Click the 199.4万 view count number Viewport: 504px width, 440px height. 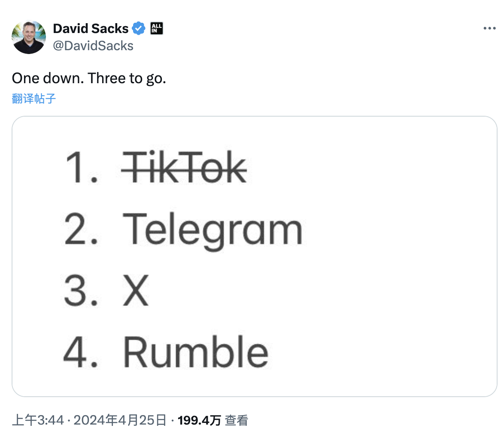pyautogui.click(x=199, y=421)
